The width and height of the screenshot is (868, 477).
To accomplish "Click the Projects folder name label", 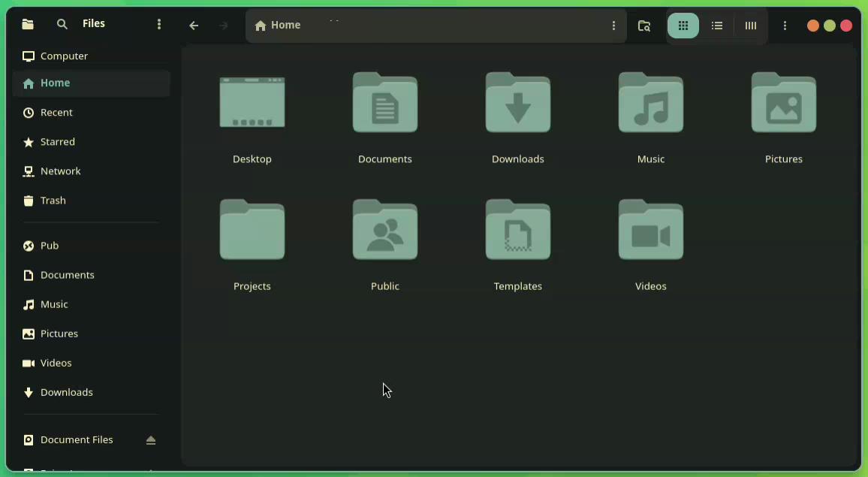I will click(252, 286).
